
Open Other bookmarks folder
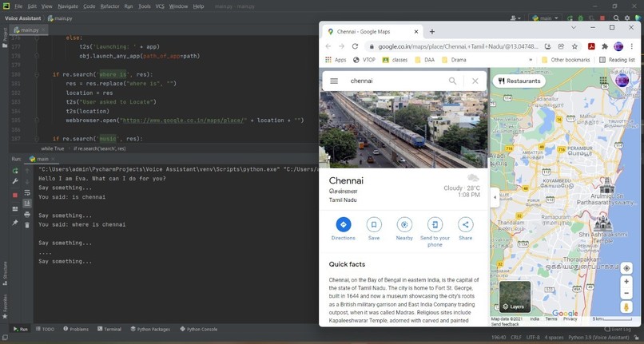566,60
